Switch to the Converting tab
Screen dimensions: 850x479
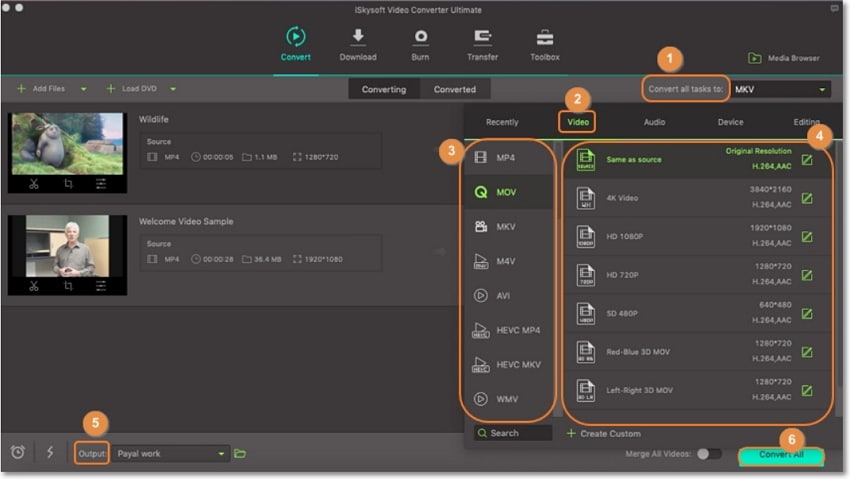(384, 89)
